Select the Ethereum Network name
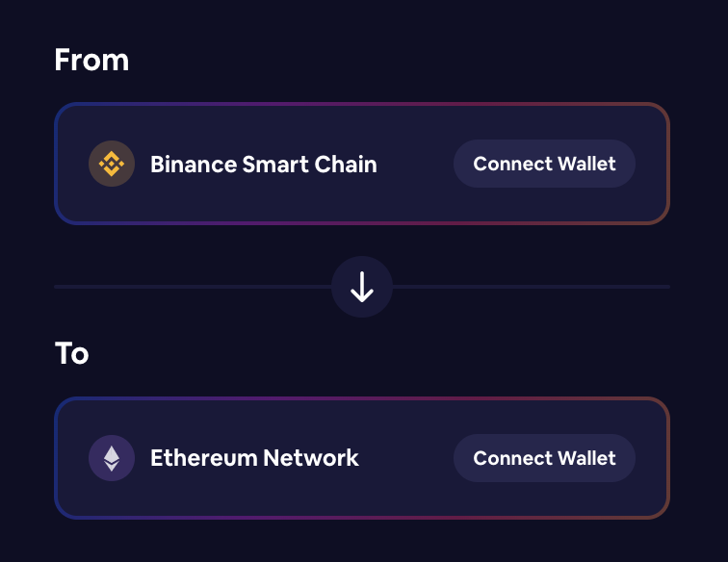Screen dimensions: 728x562 (254, 458)
